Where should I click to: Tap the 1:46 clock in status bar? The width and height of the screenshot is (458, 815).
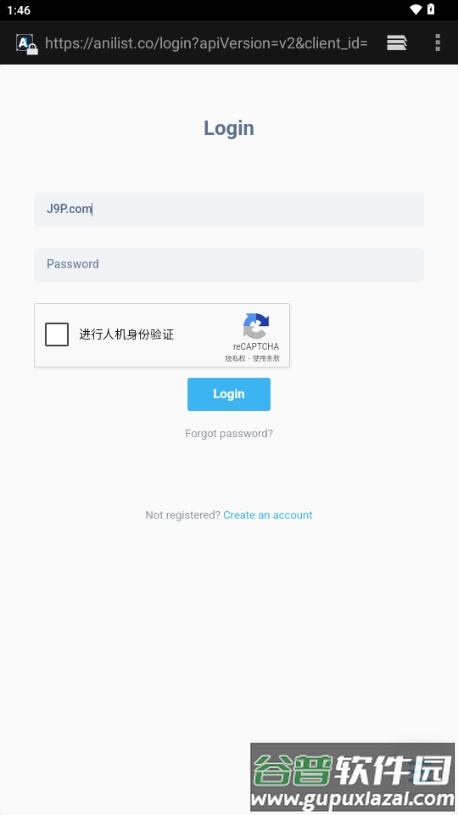[x=19, y=10]
